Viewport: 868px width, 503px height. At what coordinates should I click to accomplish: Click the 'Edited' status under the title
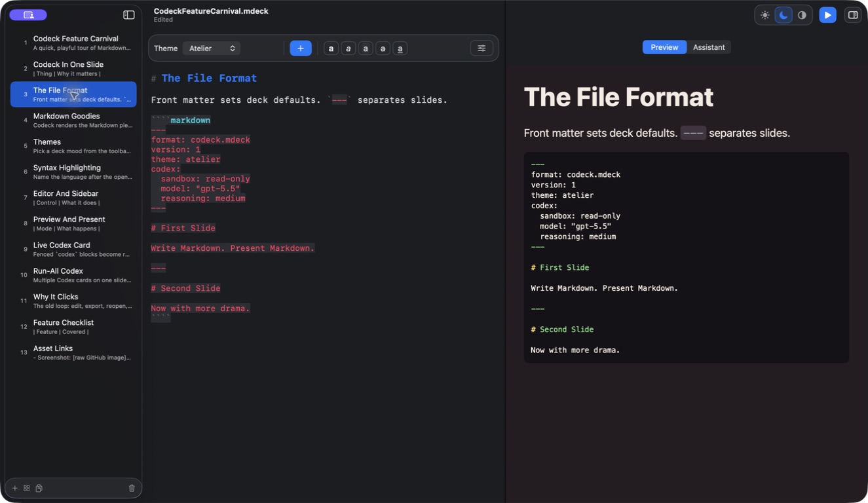(163, 20)
